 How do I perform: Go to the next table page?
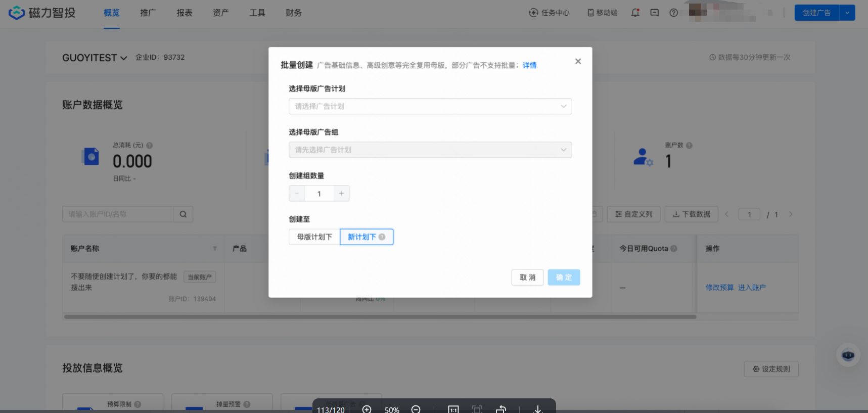point(791,214)
